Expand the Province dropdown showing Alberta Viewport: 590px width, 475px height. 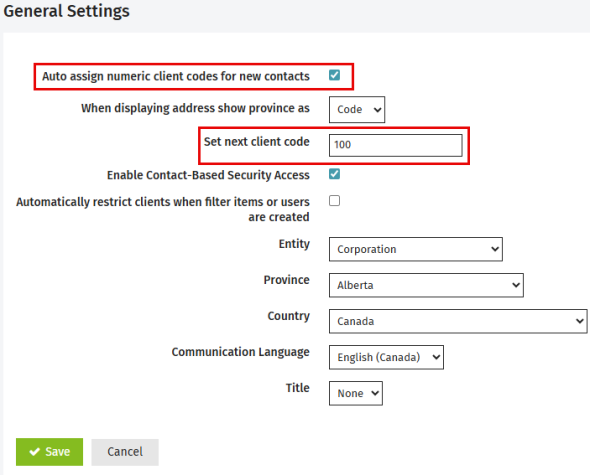[x=426, y=285]
